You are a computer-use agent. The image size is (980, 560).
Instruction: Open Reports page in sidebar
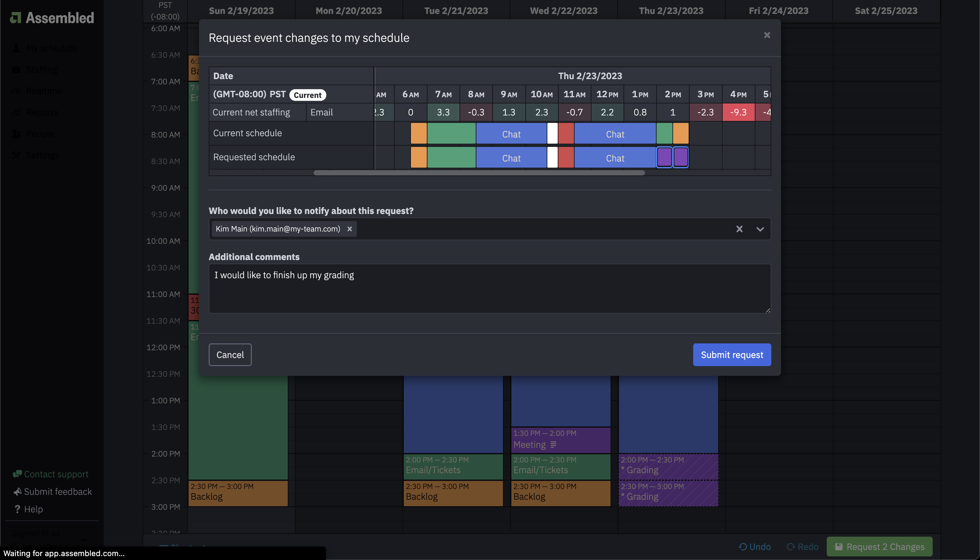[42, 112]
